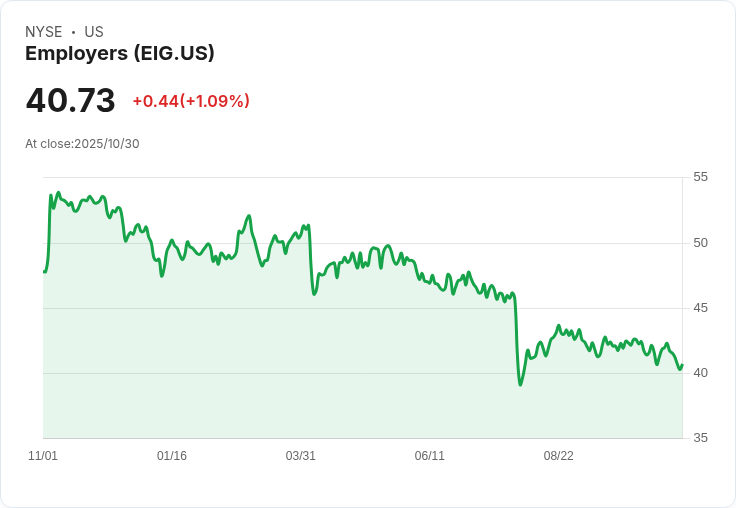Click the US market label
This screenshot has width=736, height=508.
click(94, 32)
